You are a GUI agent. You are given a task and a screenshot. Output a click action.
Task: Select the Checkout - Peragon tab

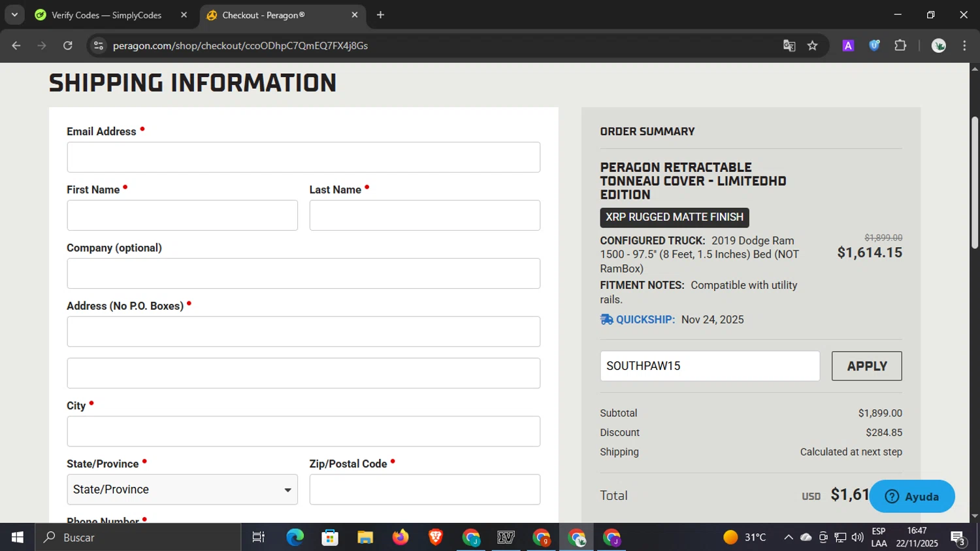pos(264,15)
